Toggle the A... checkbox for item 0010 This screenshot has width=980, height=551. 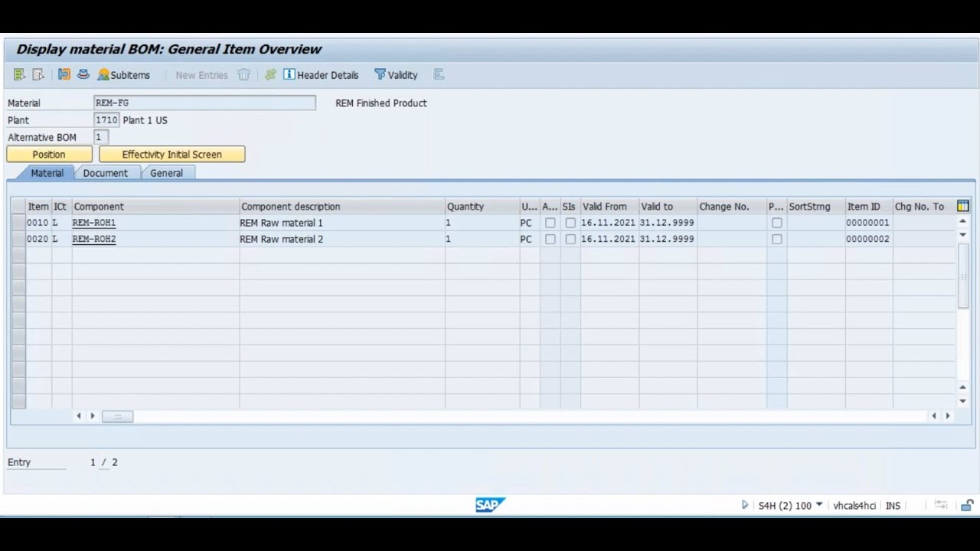[550, 223]
